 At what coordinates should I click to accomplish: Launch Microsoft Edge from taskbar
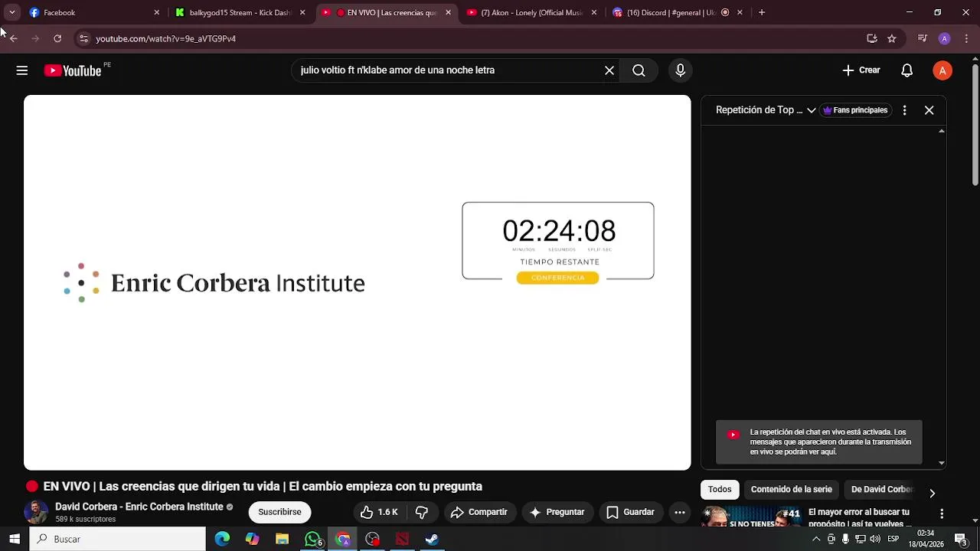222,539
